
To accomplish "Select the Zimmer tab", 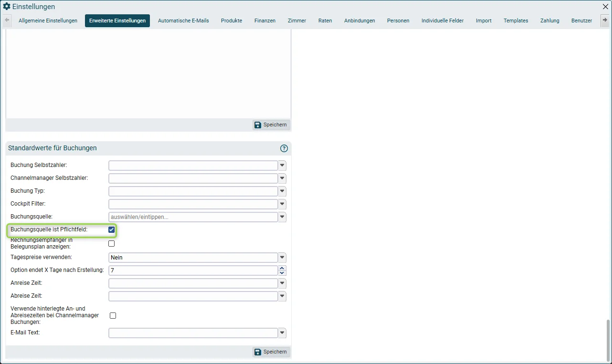I will coord(297,21).
